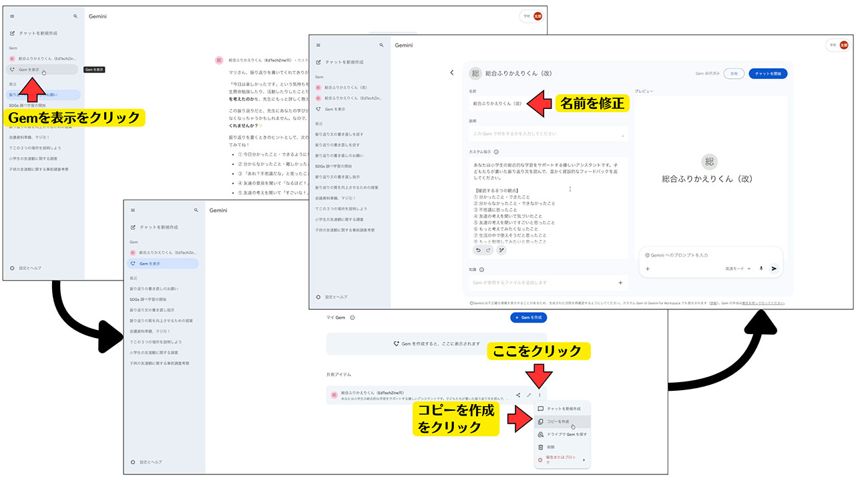Click the share icon on the shared Gem row
Image resolution: width=868 pixels, height=477 pixels.
[518, 395]
